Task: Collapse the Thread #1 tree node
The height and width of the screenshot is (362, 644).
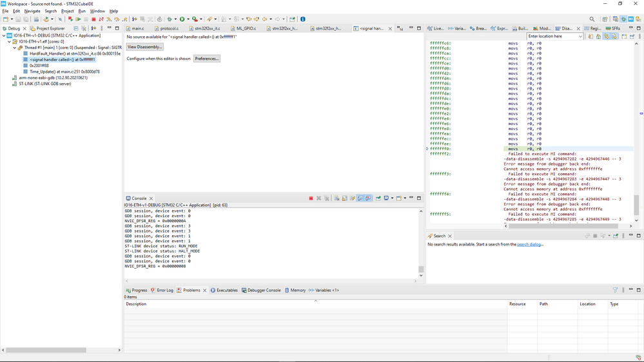Action: pos(14,48)
